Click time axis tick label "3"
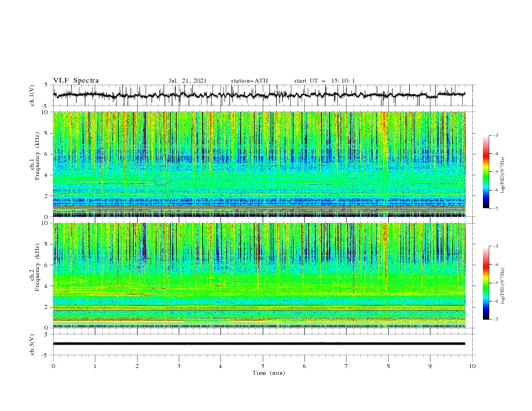Image resolution: width=532 pixels, height=411 pixels. tap(179, 366)
